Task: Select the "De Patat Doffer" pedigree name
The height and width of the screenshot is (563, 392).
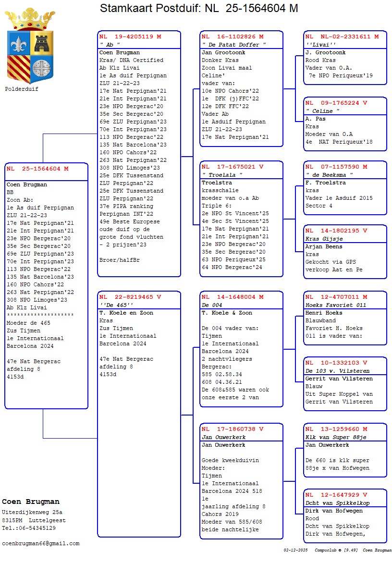Action: pyautogui.click(x=234, y=44)
